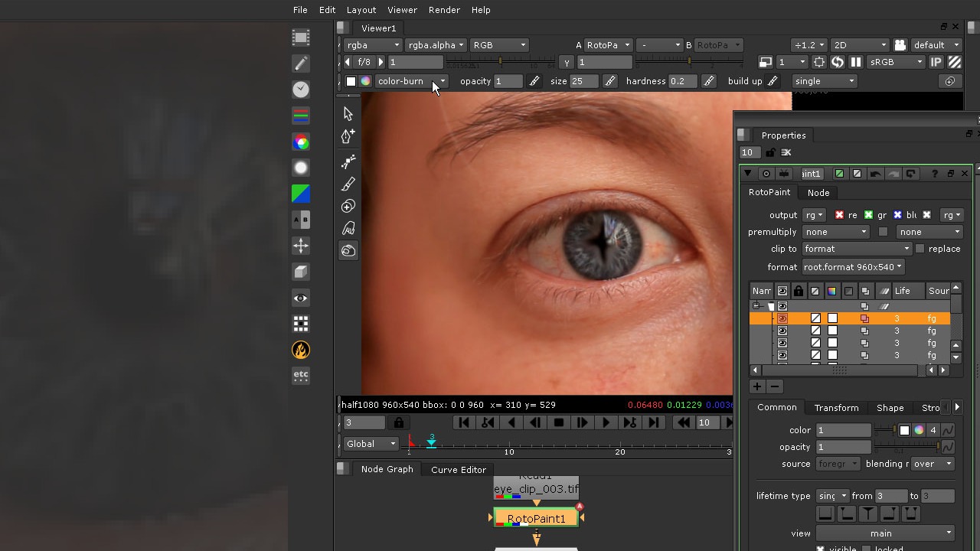
Task: Stop playback with the stop button
Action: tap(559, 422)
